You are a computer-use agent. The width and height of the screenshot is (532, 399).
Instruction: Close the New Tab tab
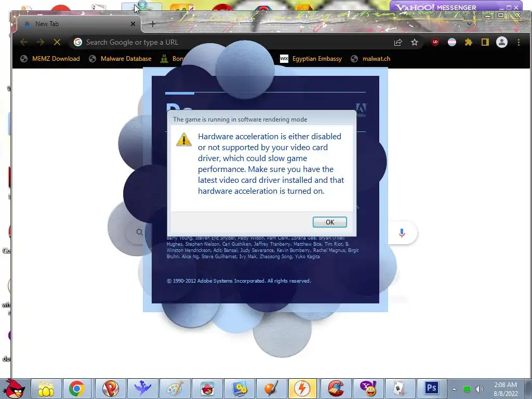click(133, 24)
